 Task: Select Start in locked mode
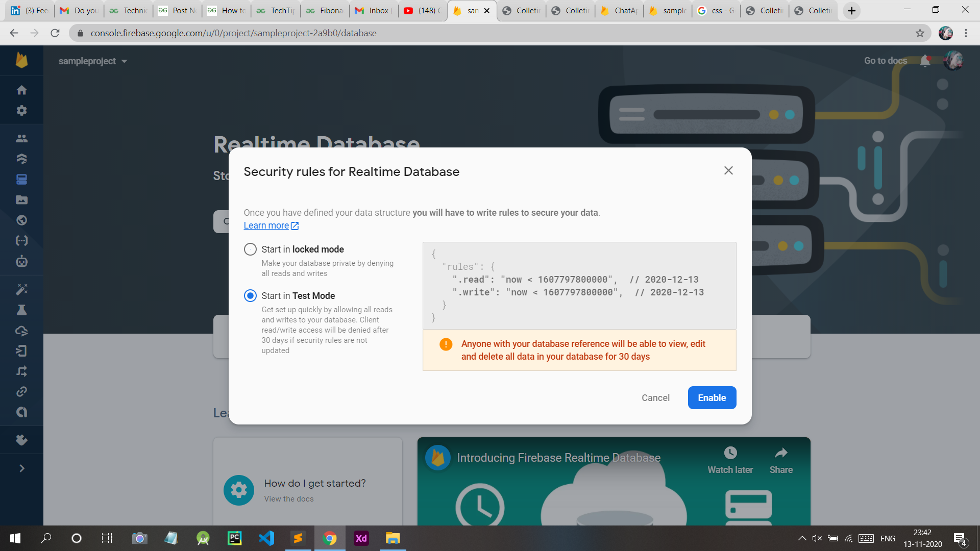250,249
